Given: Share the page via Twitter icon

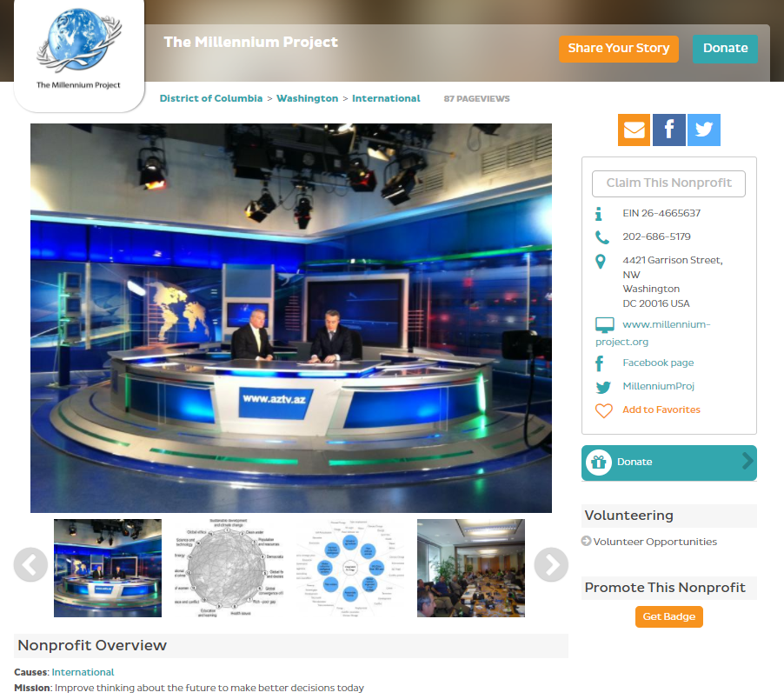Looking at the screenshot, I should 704,130.
